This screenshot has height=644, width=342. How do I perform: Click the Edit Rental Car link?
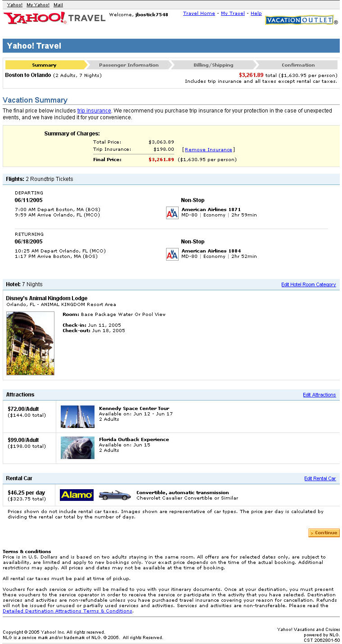point(320,478)
